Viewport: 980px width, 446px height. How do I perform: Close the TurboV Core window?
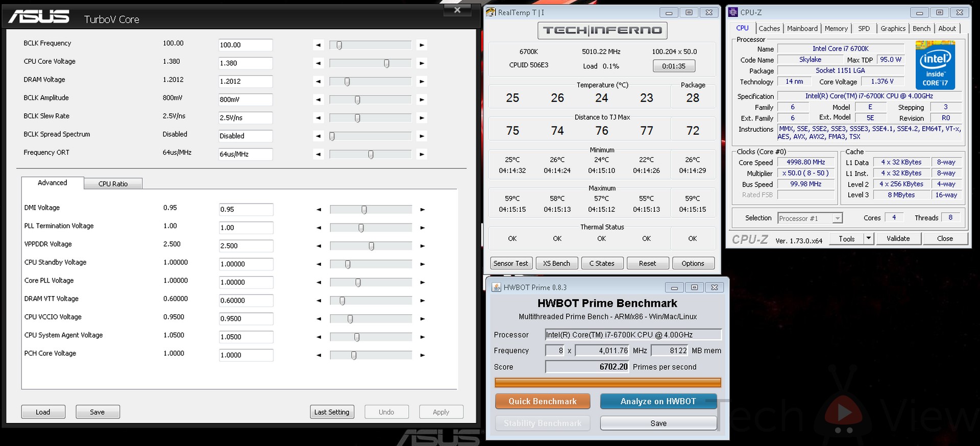pyautogui.click(x=457, y=10)
